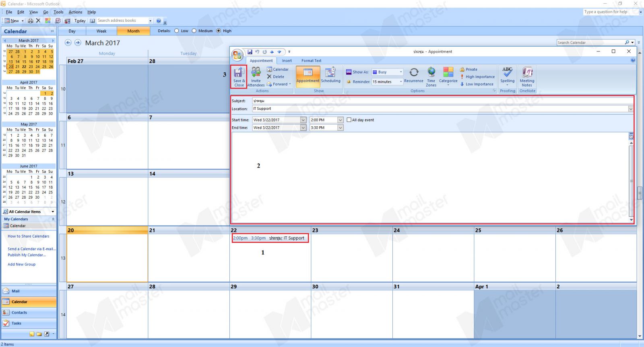Open the Show As Busy dropdown
This screenshot has width=644, height=347.
[401, 72]
